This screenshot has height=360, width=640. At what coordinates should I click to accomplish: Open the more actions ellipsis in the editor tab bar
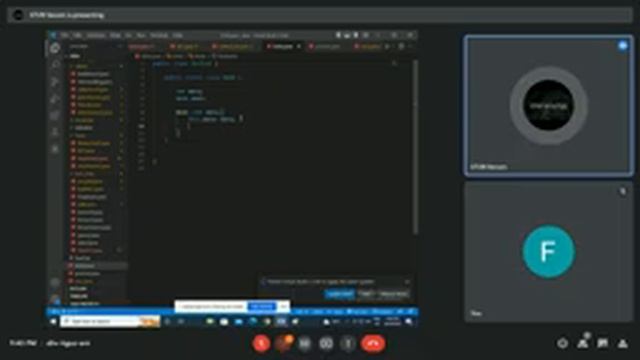[x=410, y=47]
